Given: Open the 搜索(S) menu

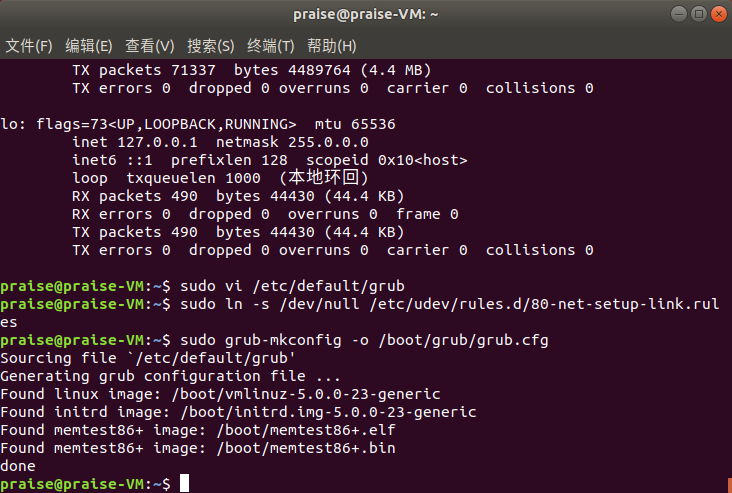Looking at the screenshot, I should (x=210, y=46).
